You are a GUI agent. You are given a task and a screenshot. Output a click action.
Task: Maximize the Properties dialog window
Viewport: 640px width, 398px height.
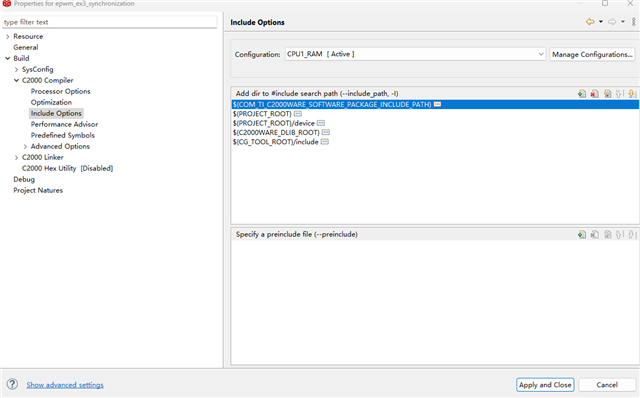click(x=605, y=3)
